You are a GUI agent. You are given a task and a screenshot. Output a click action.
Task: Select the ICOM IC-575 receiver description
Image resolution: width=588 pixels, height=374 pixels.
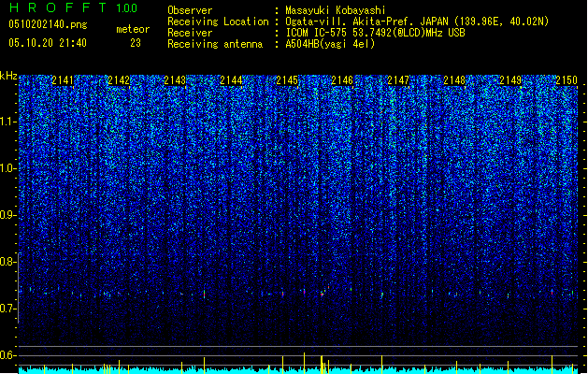[375, 33]
